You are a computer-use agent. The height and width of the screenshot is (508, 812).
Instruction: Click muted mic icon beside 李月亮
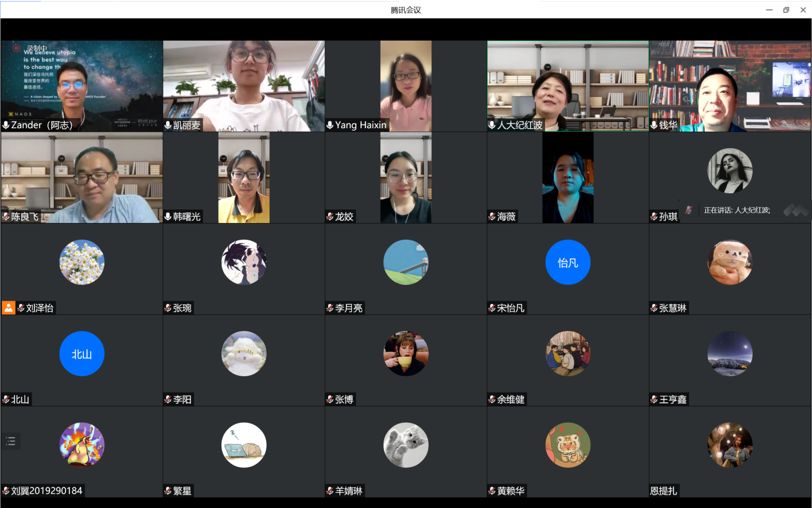pyautogui.click(x=330, y=308)
